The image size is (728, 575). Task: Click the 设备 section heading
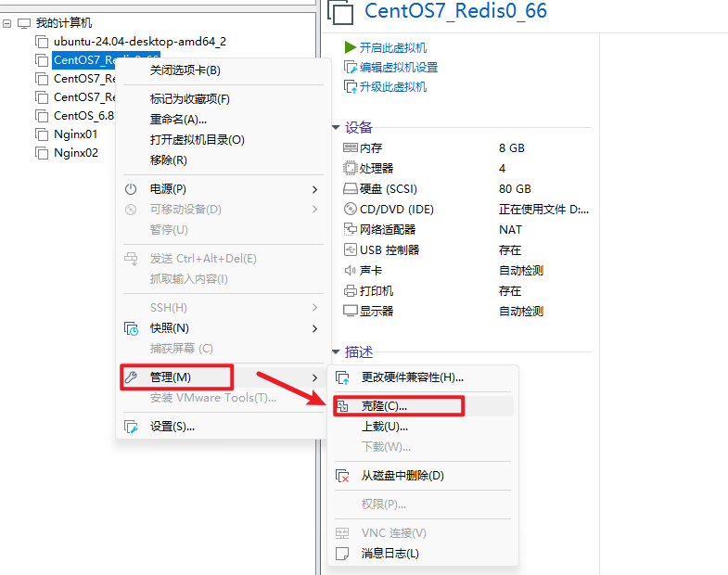point(358,127)
